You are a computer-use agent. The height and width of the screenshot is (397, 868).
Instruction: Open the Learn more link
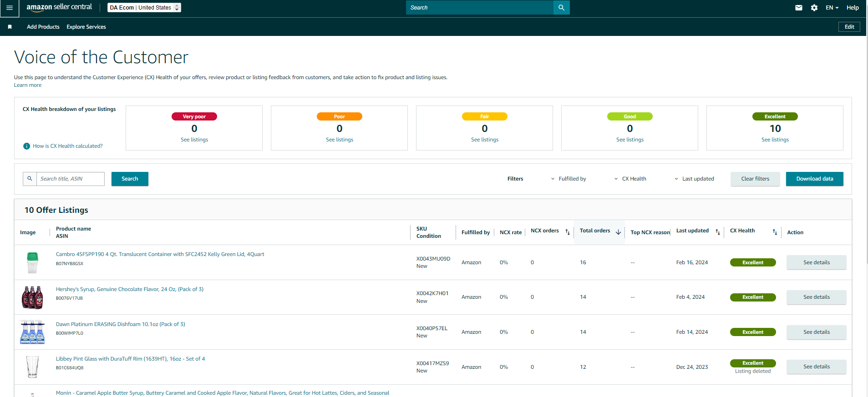coord(28,85)
